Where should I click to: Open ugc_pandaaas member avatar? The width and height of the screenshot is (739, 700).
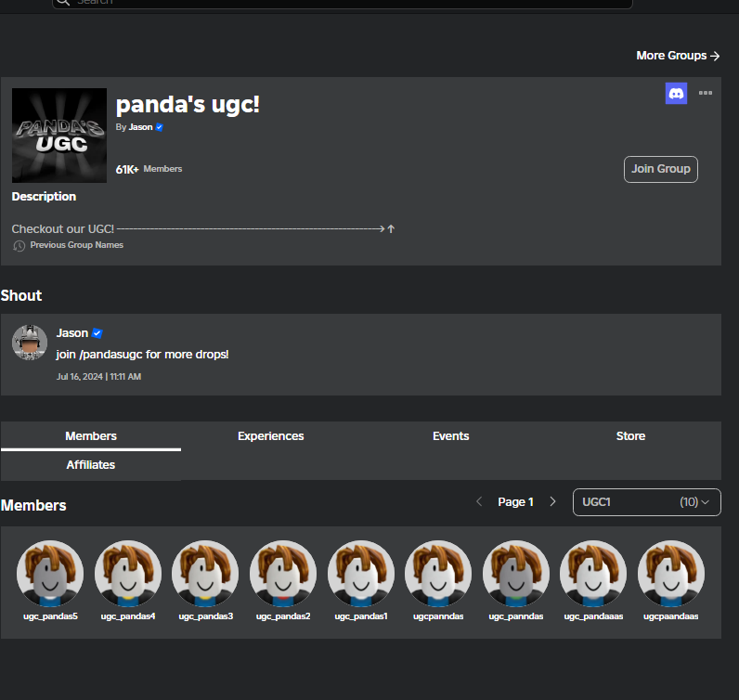(593, 574)
